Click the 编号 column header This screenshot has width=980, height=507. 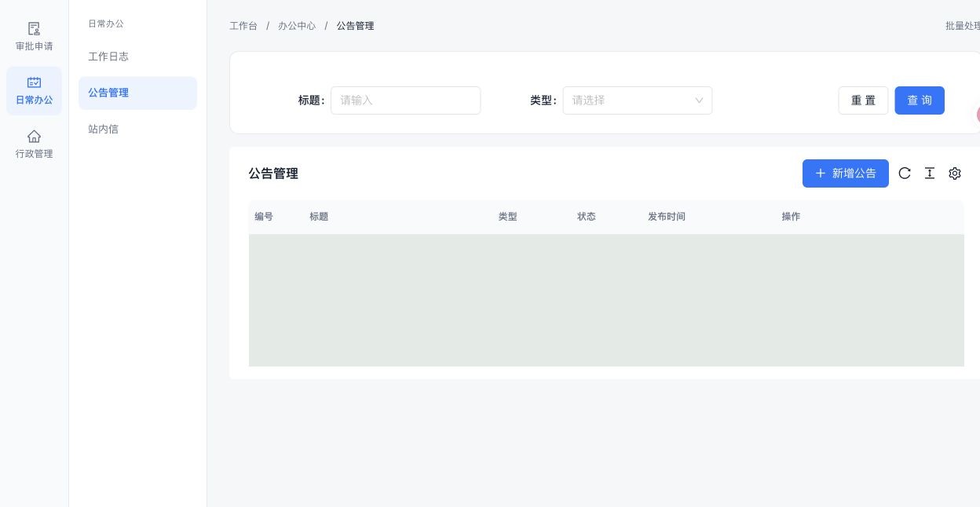coord(264,217)
